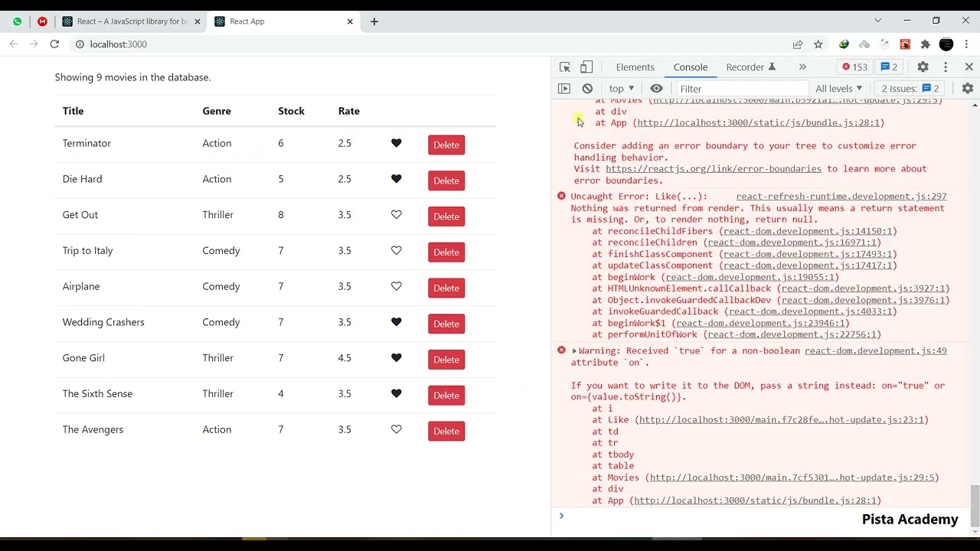Activate the DevTools inspect element picker
The height and width of the screenshot is (551, 980).
coord(565,67)
